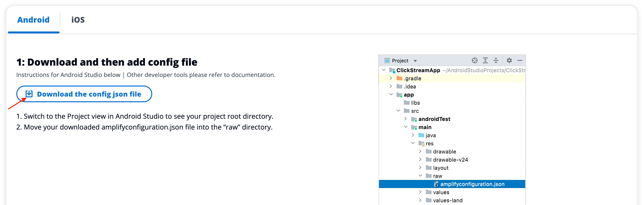This screenshot has width=644, height=205.
Task: Select the drawable-v24 folder icon
Action: [428, 159]
